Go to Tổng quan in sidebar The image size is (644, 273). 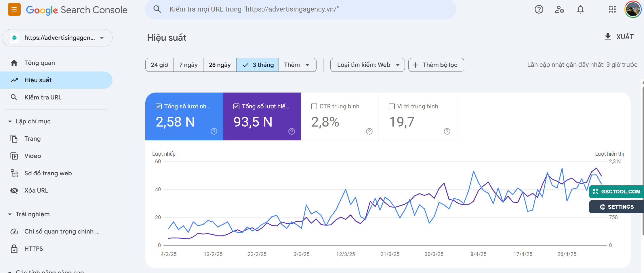tap(39, 63)
